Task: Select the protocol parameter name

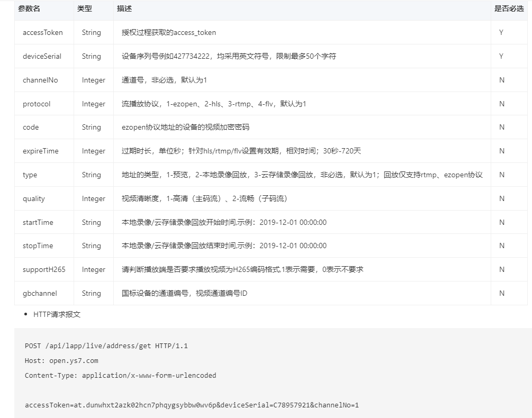Action: coord(37,104)
